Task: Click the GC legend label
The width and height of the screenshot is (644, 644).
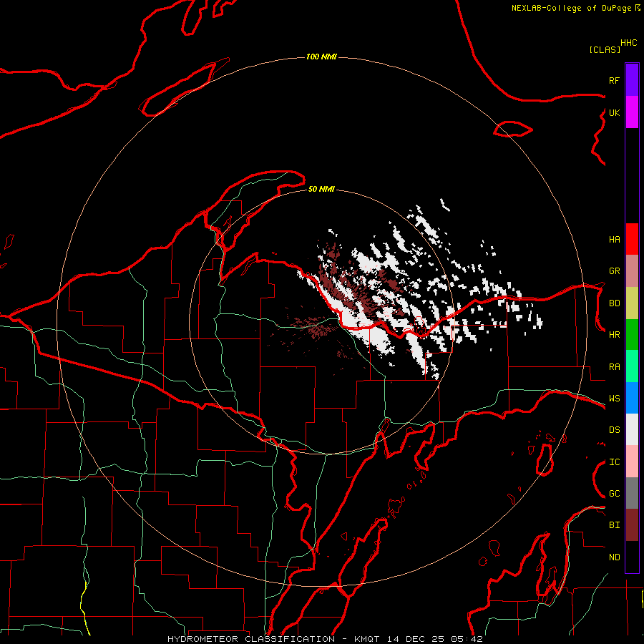Action: coord(614,494)
